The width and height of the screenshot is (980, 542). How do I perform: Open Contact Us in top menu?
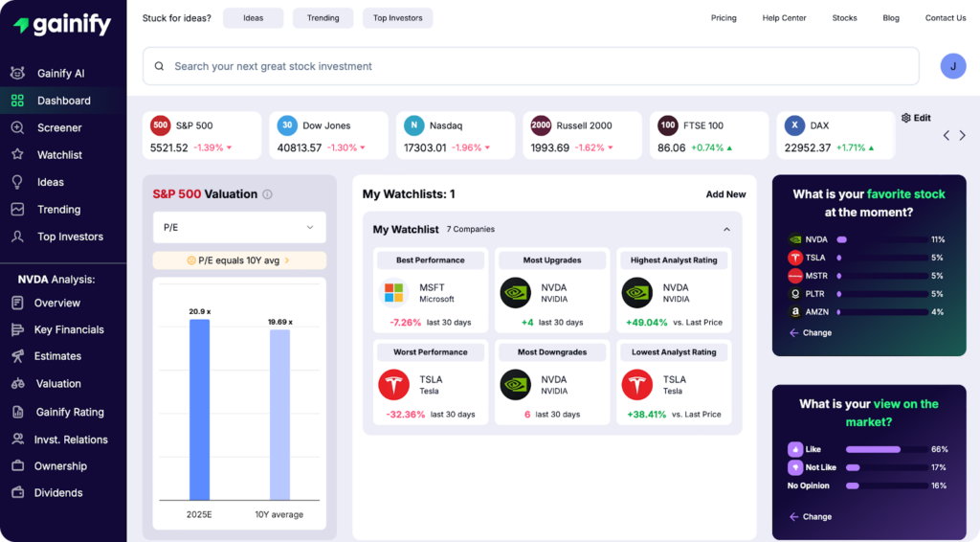(946, 18)
